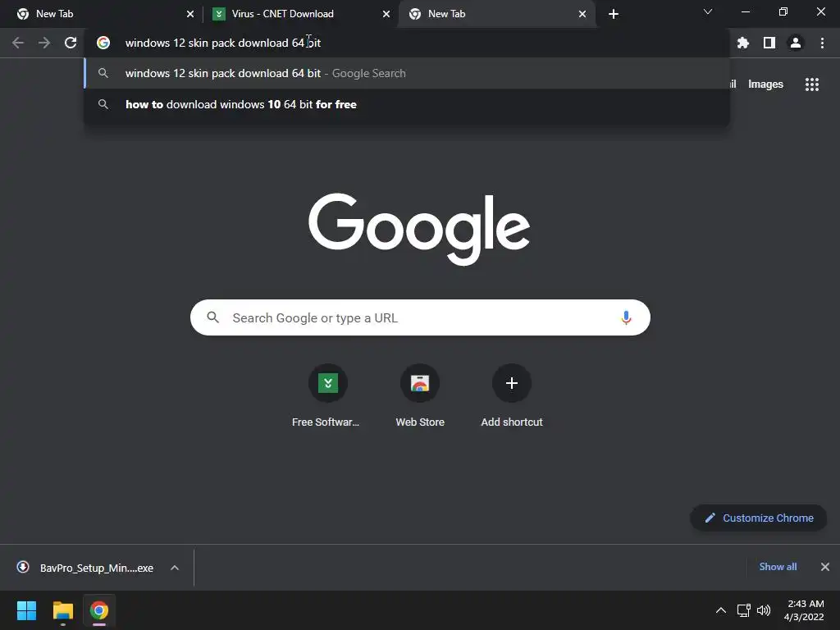The image size is (840, 630).
Task: Switch to the first New Tab
Action: tap(101, 14)
